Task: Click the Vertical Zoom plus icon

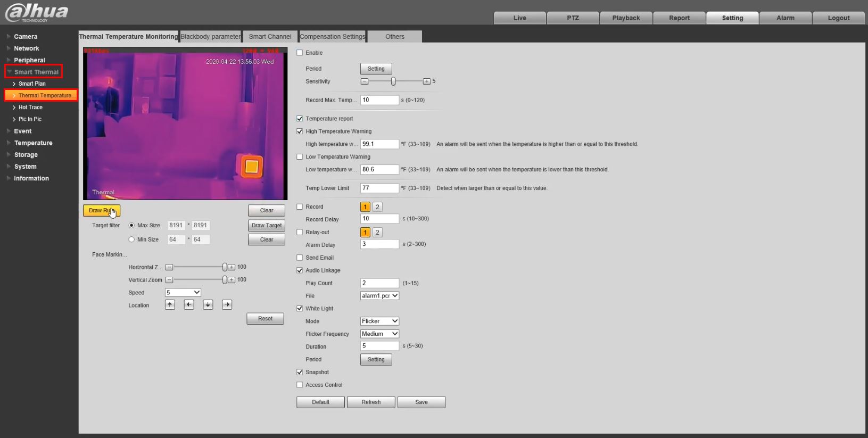Action: point(232,280)
